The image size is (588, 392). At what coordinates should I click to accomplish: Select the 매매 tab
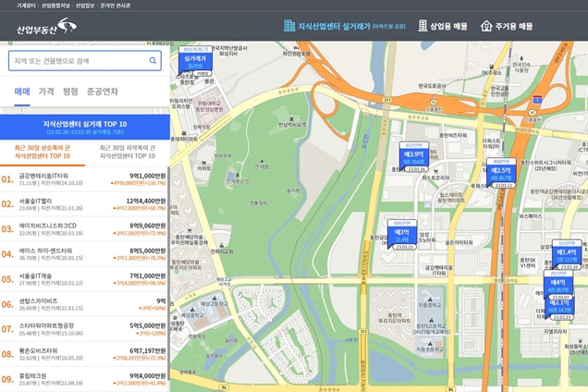(x=22, y=92)
